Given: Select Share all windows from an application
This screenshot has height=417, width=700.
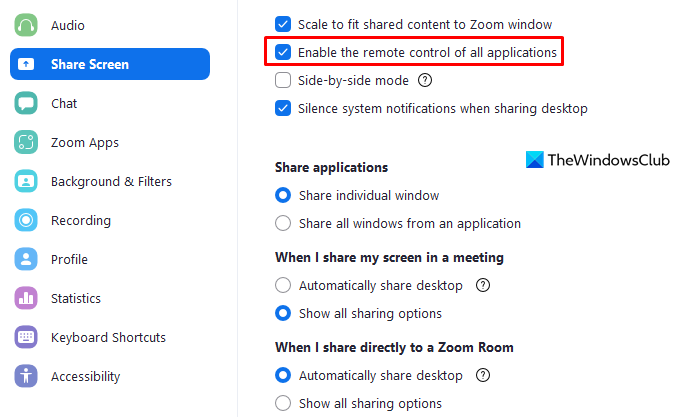Looking at the screenshot, I should tap(284, 223).
